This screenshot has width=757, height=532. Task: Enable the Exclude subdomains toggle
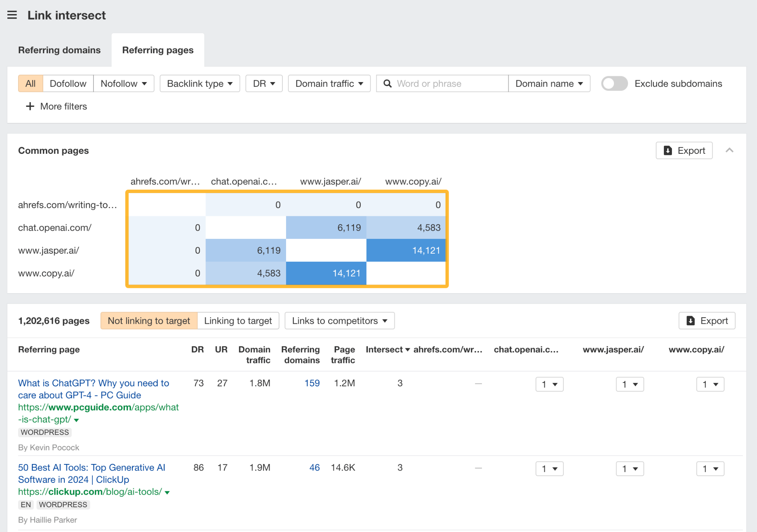614,84
